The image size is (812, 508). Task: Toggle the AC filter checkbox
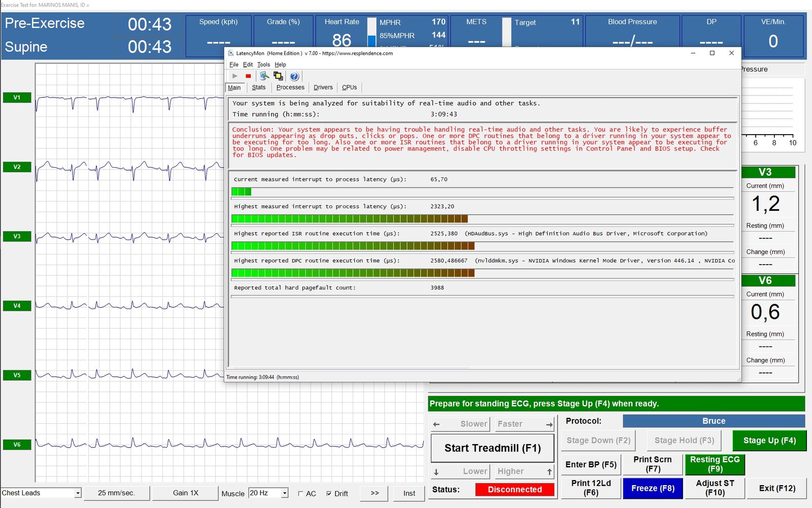pos(300,494)
